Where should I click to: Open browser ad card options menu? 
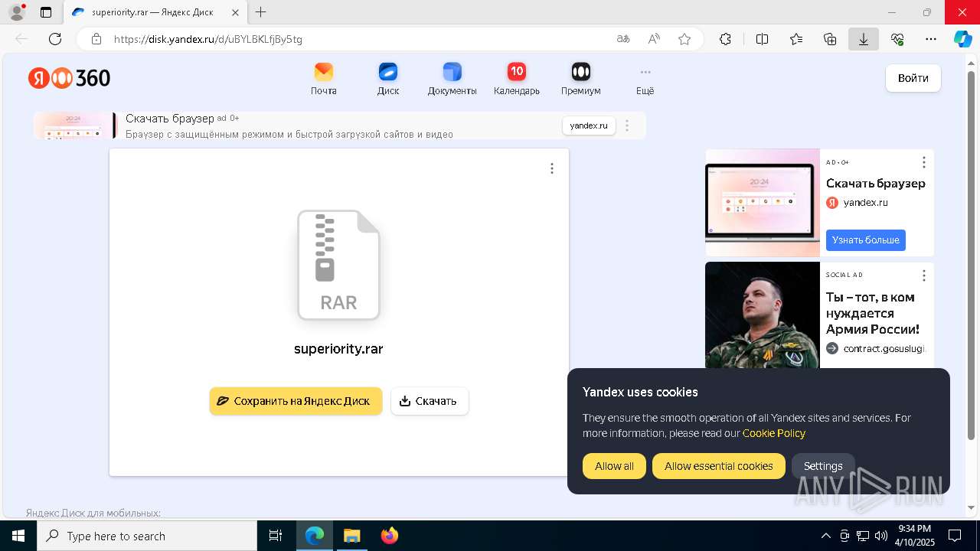click(x=924, y=162)
